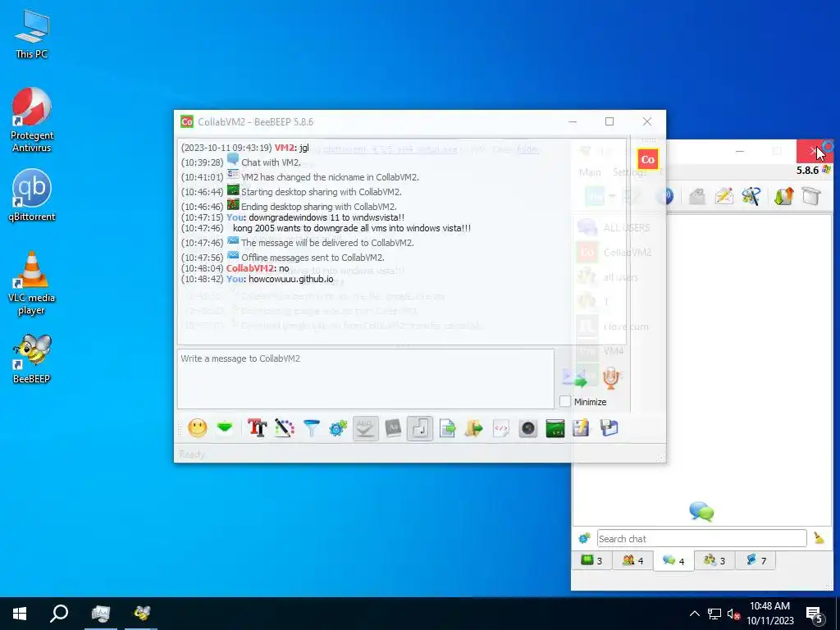
Task: Switch to the groups tab with count 3
Action: (x=714, y=561)
